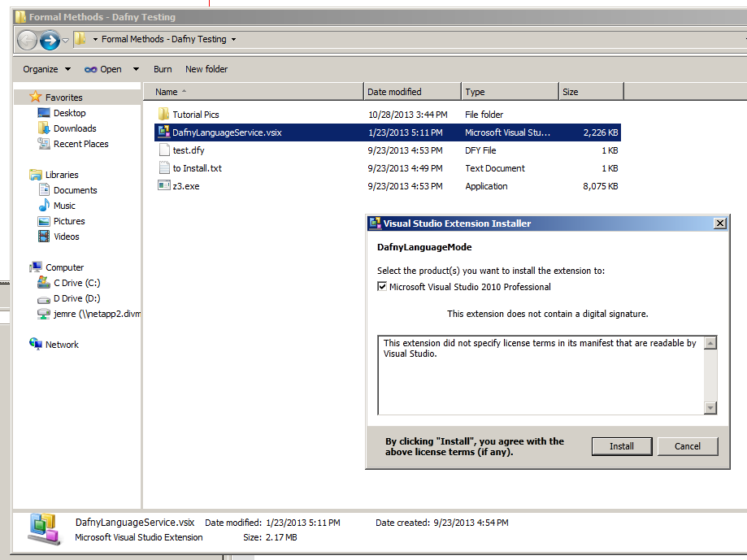Click the Application type cell
This screenshot has width=747, height=560.
pyautogui.click(x=486, y=186)
